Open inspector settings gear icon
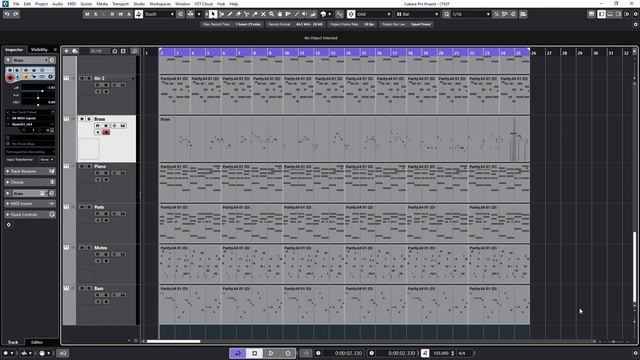Image resolution: width=640 pixels, height=360 pixels. (9, 224)
